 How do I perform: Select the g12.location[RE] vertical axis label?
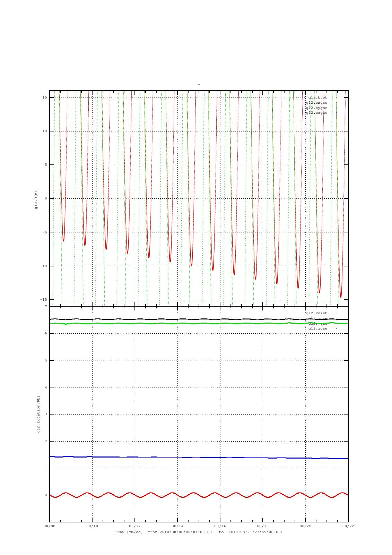tap(39, 414)
